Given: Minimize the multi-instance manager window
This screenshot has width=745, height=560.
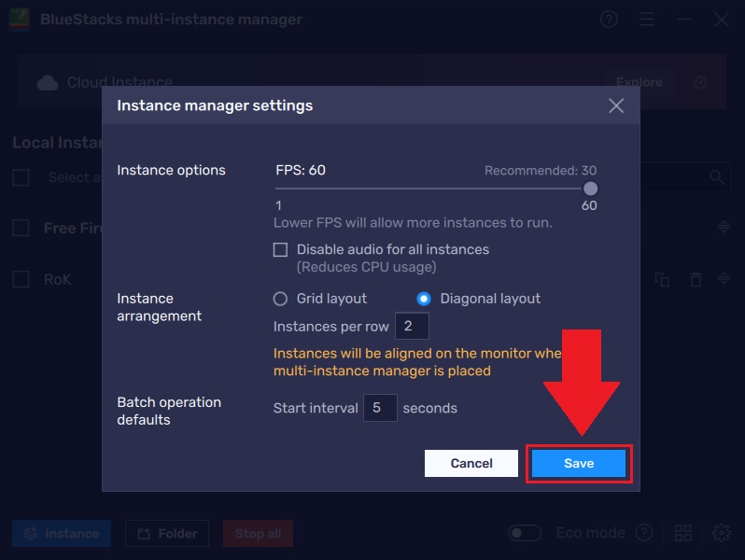Looking at the screenshot, I should pyautogui.click(x=683, y=20).
